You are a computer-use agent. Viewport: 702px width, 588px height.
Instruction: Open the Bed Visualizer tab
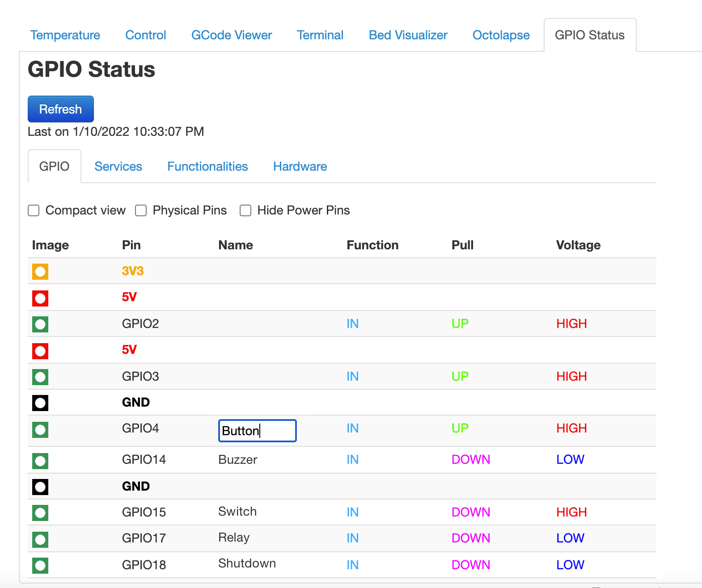click(x=408, y=35)
